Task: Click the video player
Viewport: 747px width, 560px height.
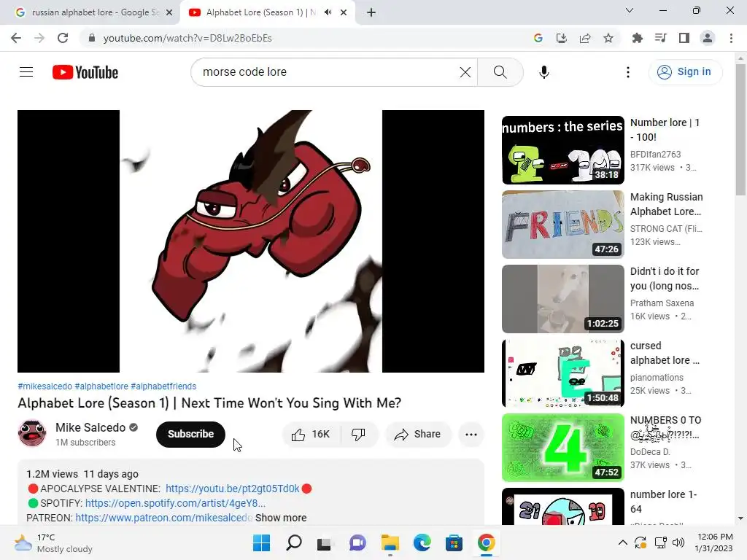Action: (x=251, y=241)
